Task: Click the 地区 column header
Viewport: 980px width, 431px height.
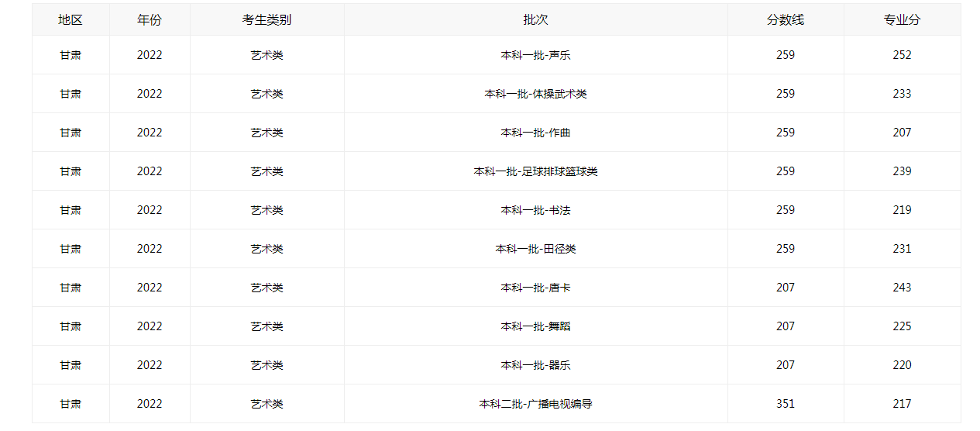Action: [x=70, y=20]
